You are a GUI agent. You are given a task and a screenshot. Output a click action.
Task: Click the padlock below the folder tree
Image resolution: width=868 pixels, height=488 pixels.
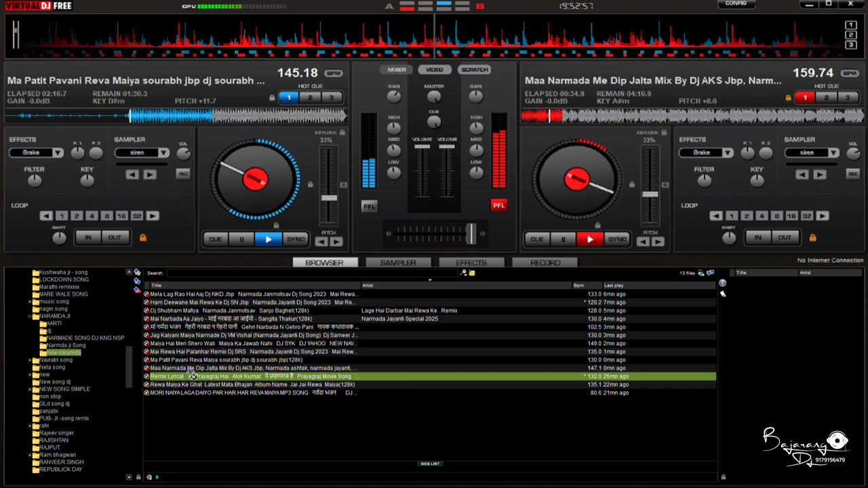tap(138, 477)
